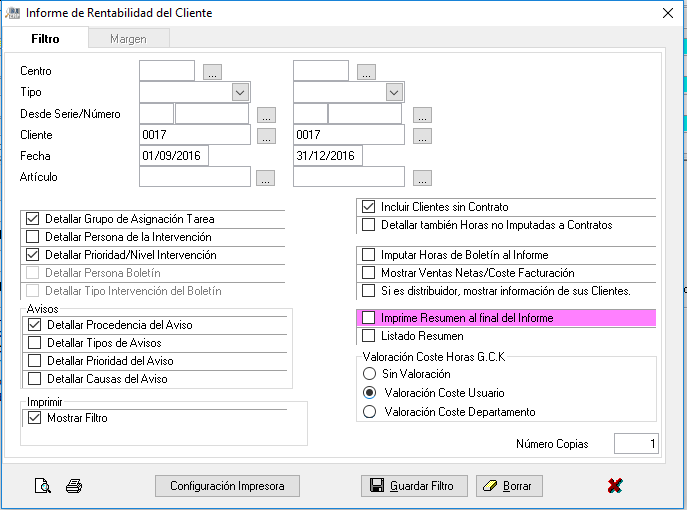687x510 pixels.
Task: Click the printer icon to print report
Action: pyautogui.click(x=74, y=486)
